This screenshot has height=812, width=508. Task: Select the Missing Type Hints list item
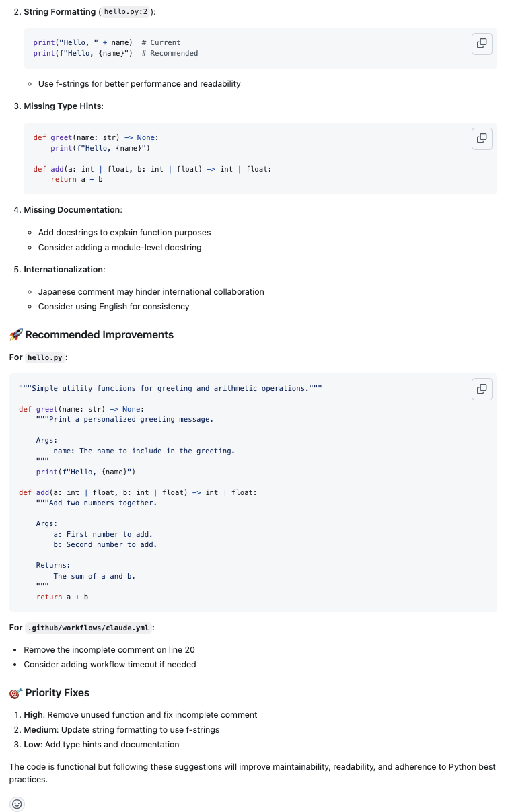[x=62, y=106]
